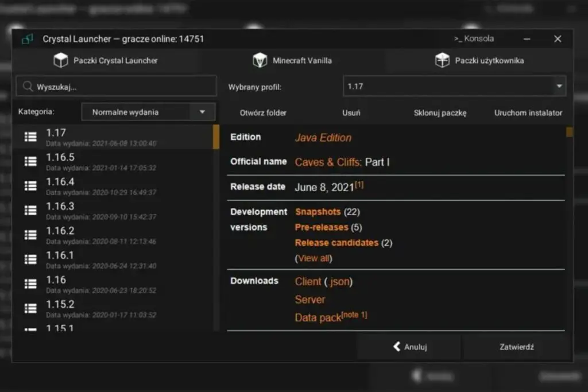Image resolution: width=588 pixels, height=392 pixels.
Task: Expand the Wybrany profil dropdown arrow
Action: (559, 86)
